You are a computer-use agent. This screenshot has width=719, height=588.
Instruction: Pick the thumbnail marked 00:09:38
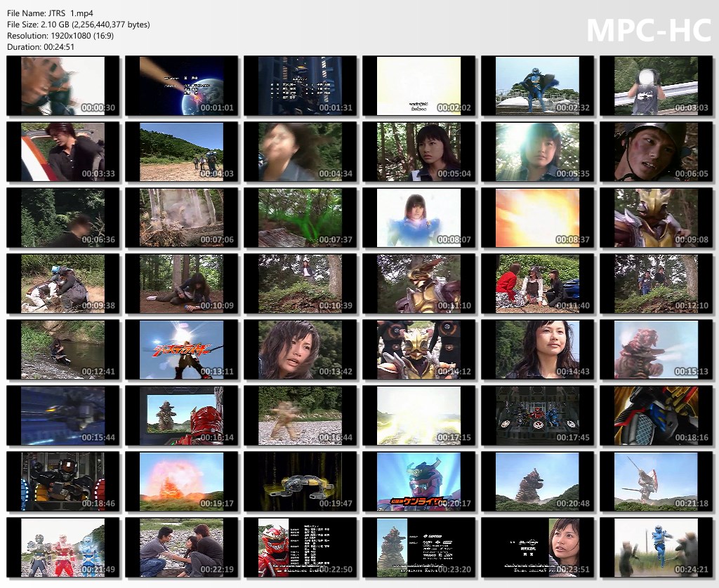pos(62,283)
